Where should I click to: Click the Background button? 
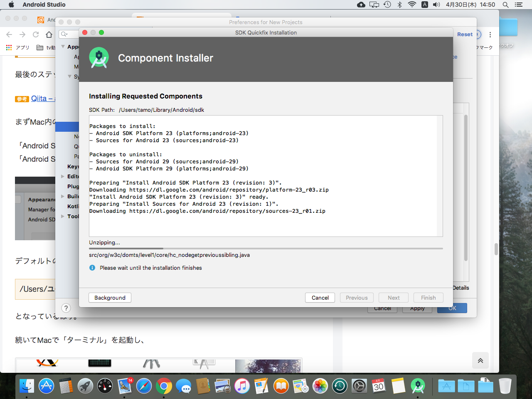click(x=110, y=298)
